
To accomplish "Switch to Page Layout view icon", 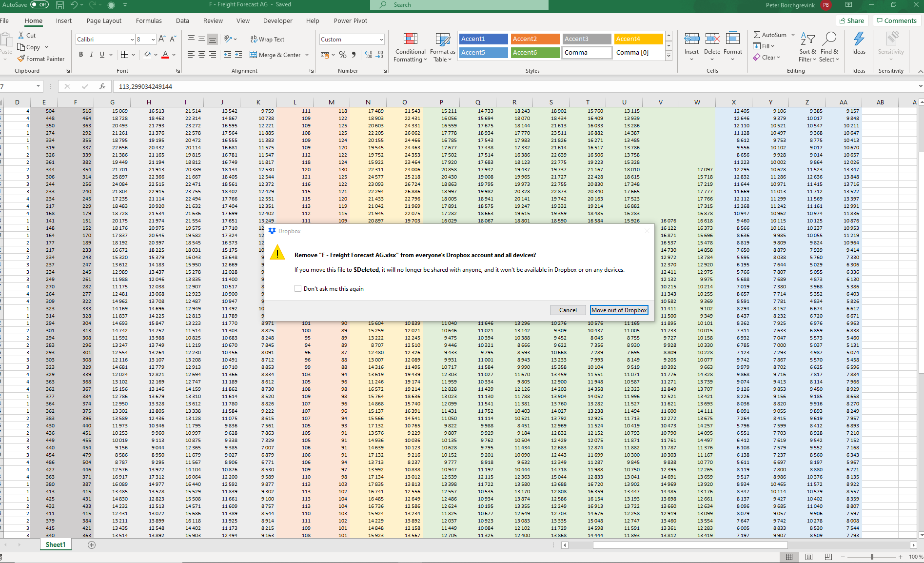I will pyautogui.click(x=809, y=557).
